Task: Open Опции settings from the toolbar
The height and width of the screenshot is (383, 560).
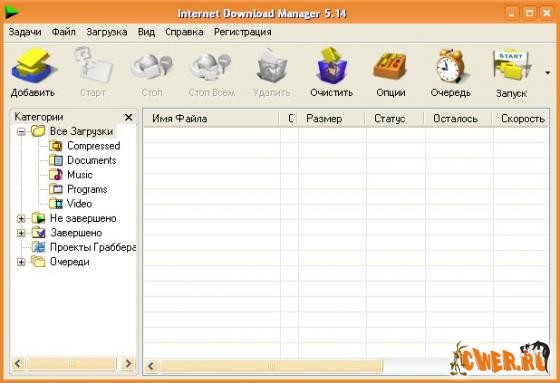Action: 390,66
